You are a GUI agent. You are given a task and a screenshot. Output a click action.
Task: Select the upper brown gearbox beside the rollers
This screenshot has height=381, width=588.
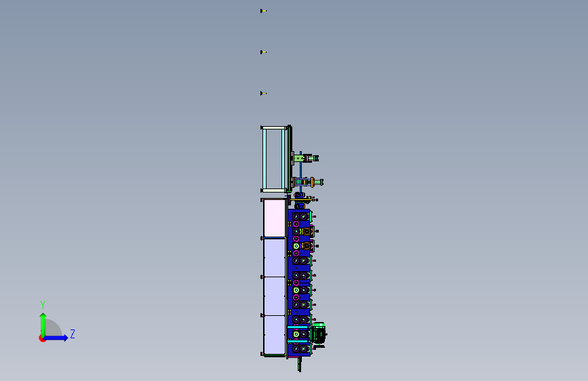(x=307, y=231)
